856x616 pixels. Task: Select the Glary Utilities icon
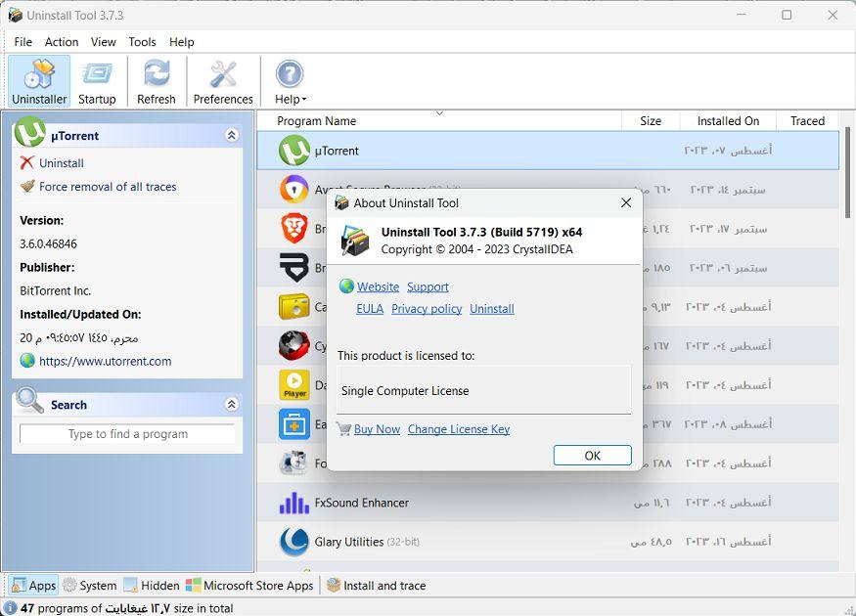click(294, 542)
